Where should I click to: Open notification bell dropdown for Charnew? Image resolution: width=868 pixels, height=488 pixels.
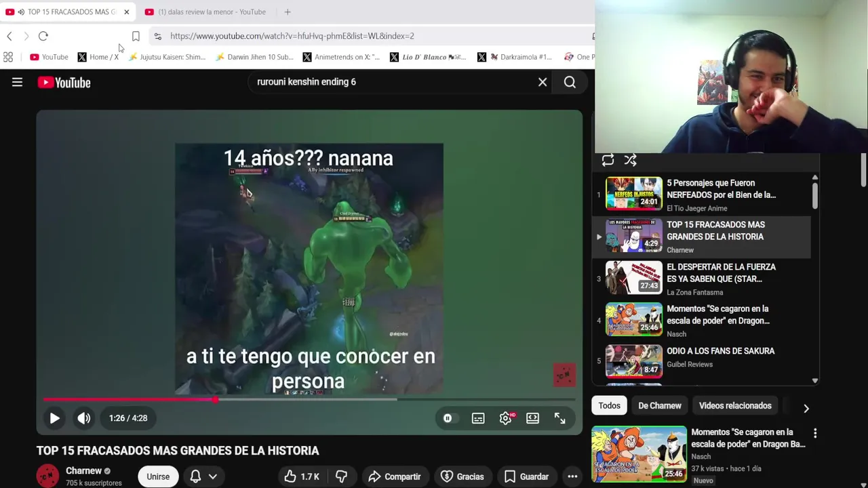(203, 476)
